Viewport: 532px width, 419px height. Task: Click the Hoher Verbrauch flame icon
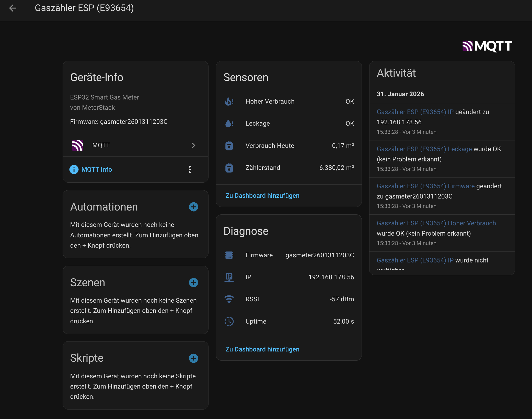pyautogui.click(x=229, y=101)
